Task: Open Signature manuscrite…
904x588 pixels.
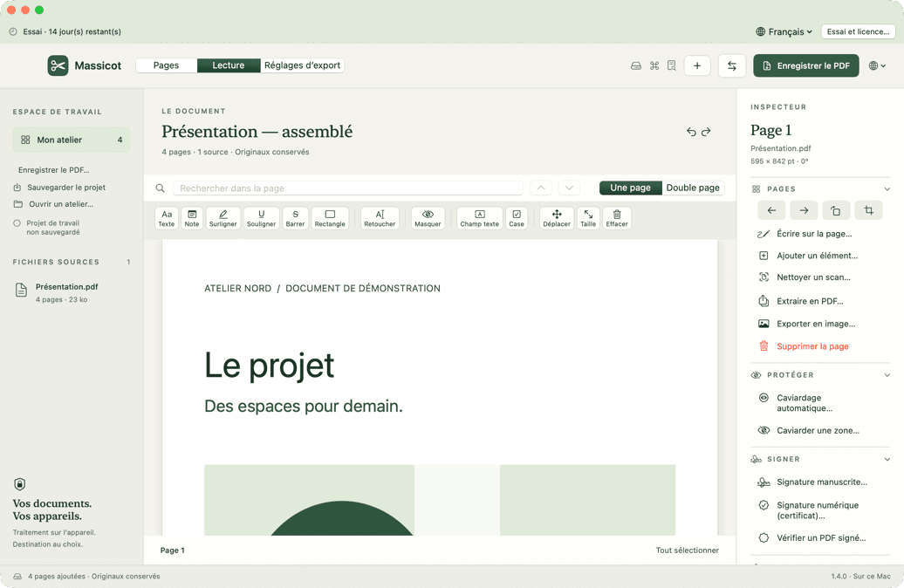Action: coord(812,482)
